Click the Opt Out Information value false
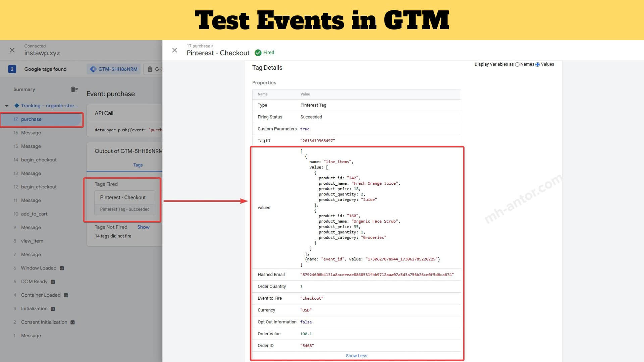Screen dimensions: 644x362 pos(306,322)
